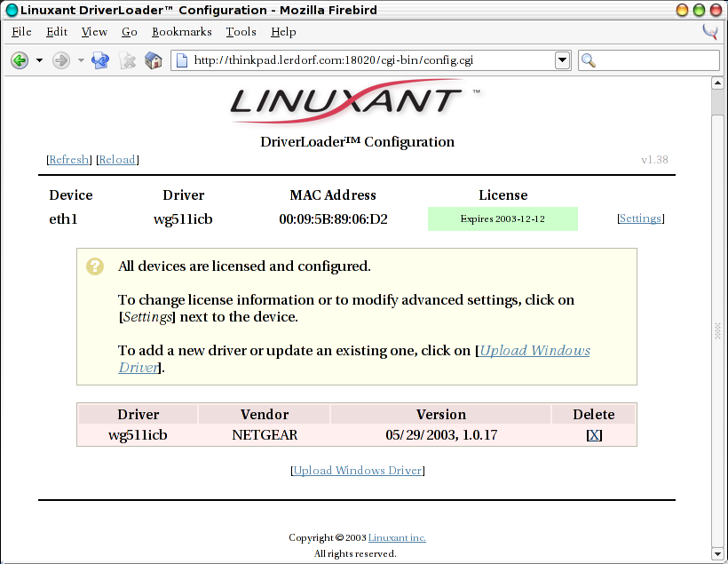
Task: Click the Upload Windows Driver link below table
Action: pos(358,471)
